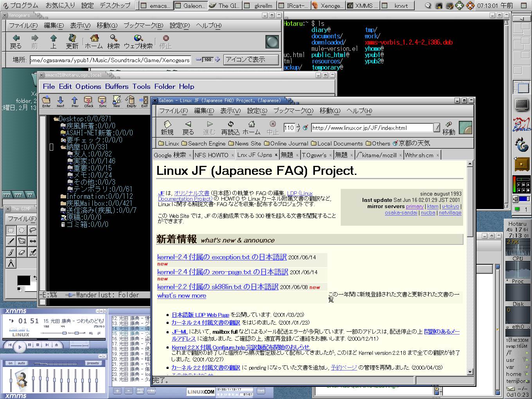Click Wanderlust Enter folder toolbar icon

(x=47, y=102)
